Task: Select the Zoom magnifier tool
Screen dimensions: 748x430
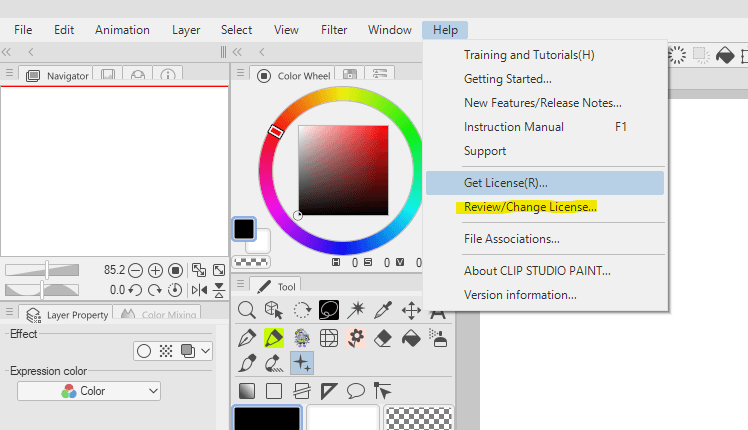Action: pos(246,310)
